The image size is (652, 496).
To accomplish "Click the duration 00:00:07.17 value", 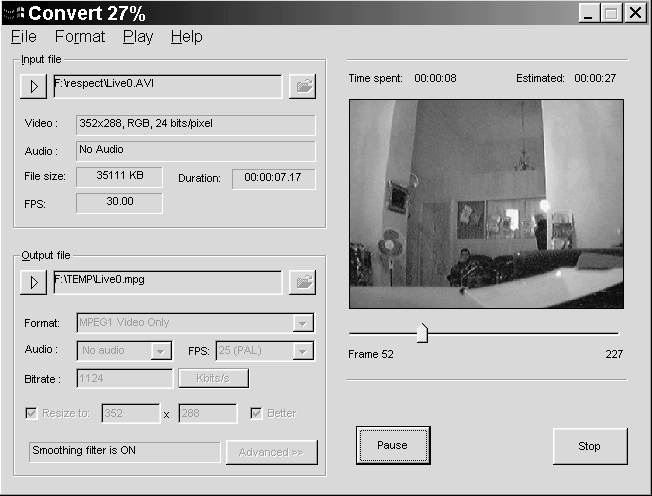I will tap(274, 179).
